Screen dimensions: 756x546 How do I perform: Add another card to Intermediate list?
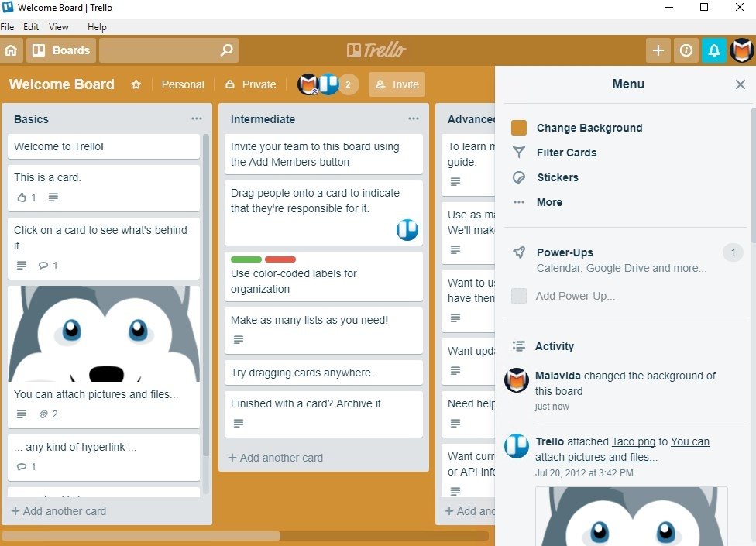point(276,458)
